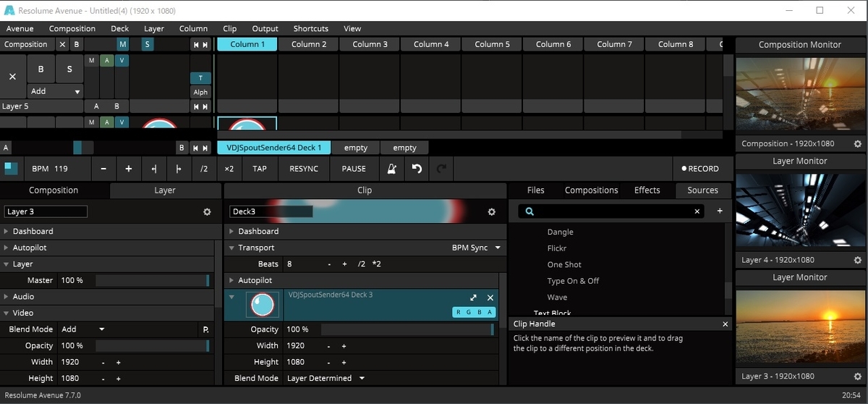Image resolution: width=868 pixels, height=404 pixels.
Task: Collapse the Transport section in Clip panel
Action: pos(232,248)
